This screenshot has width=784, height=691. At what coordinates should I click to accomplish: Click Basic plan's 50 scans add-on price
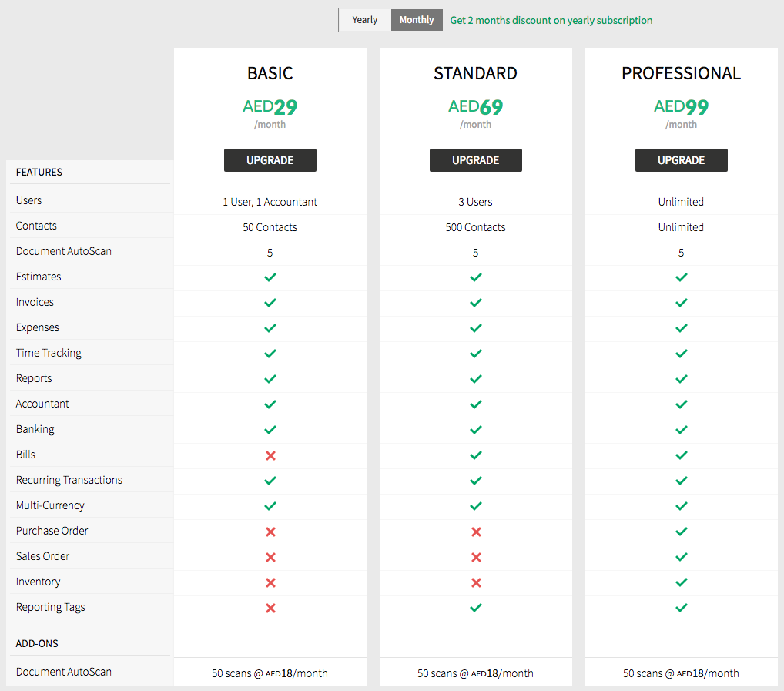point(270,673)
